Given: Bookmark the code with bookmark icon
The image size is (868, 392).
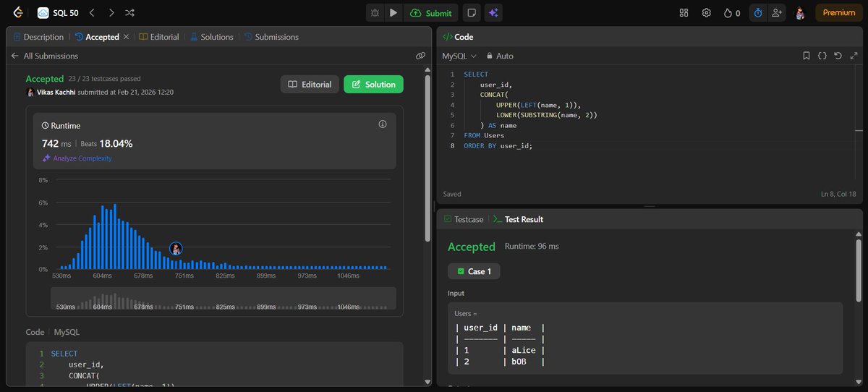Looking at the screenshot, I should tap(807, 56).
